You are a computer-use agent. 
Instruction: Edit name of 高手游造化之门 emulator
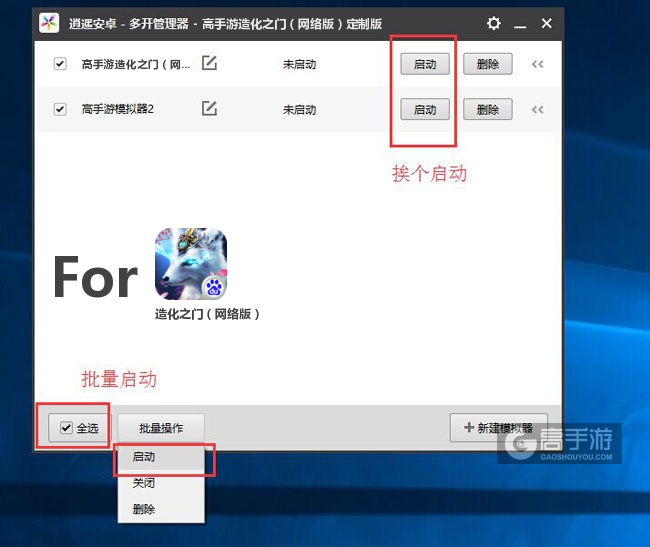(x=209, y=63)
